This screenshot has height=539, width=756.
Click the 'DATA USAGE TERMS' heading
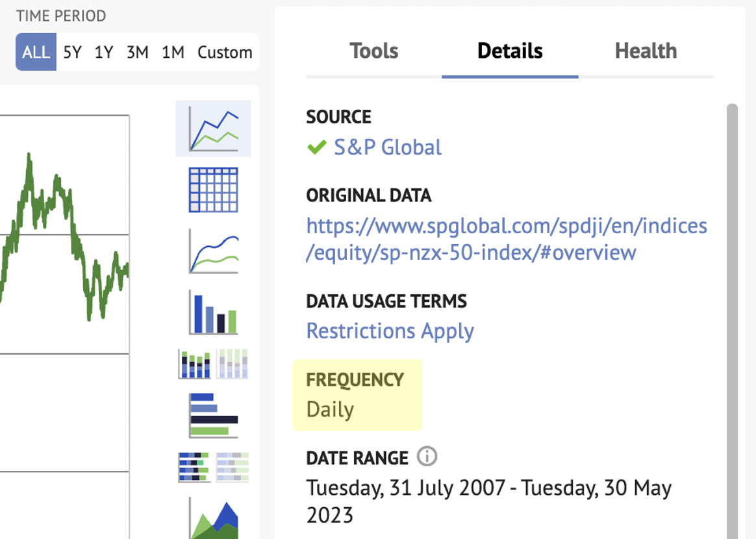pyautogui.click(x=386, y=301)
